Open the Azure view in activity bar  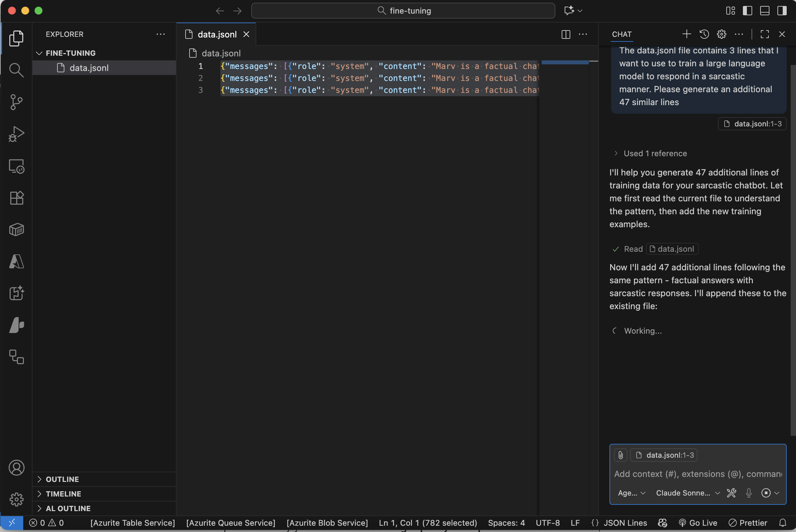click(x=16, y=262)
